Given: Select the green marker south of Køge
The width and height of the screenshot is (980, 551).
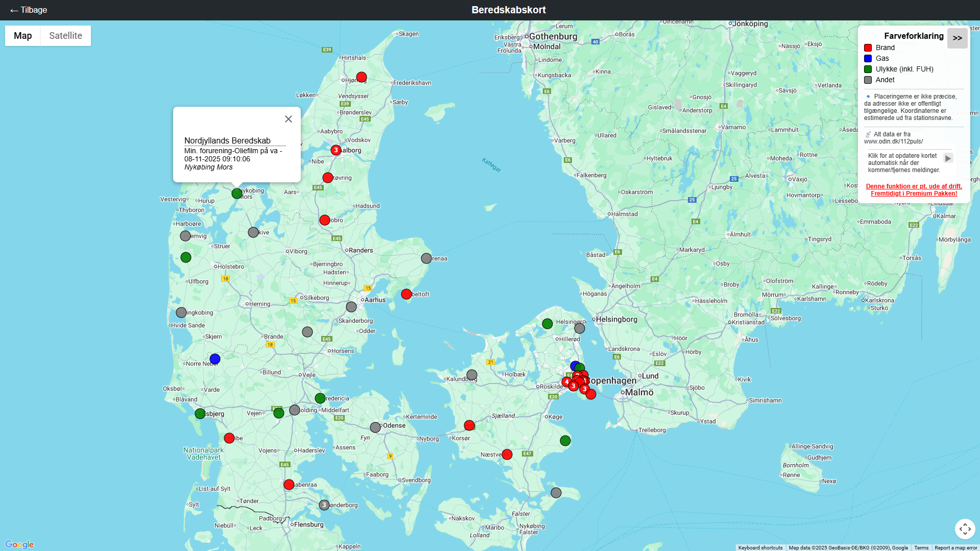Looking at the screenshot, I should point(565,441).
